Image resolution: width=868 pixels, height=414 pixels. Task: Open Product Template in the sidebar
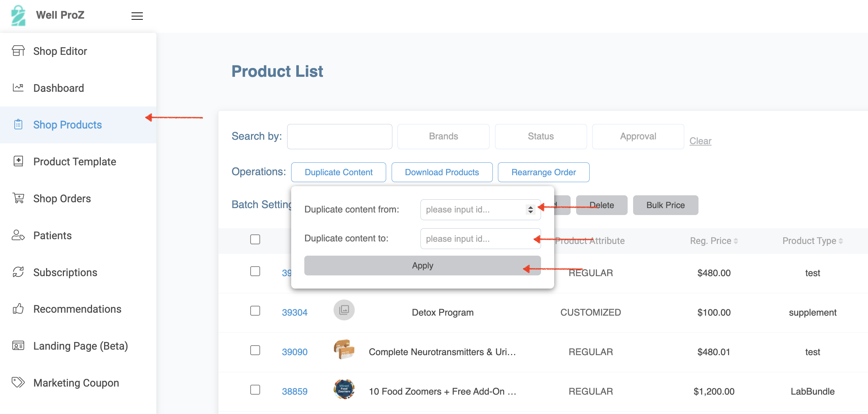coord(75,162)
